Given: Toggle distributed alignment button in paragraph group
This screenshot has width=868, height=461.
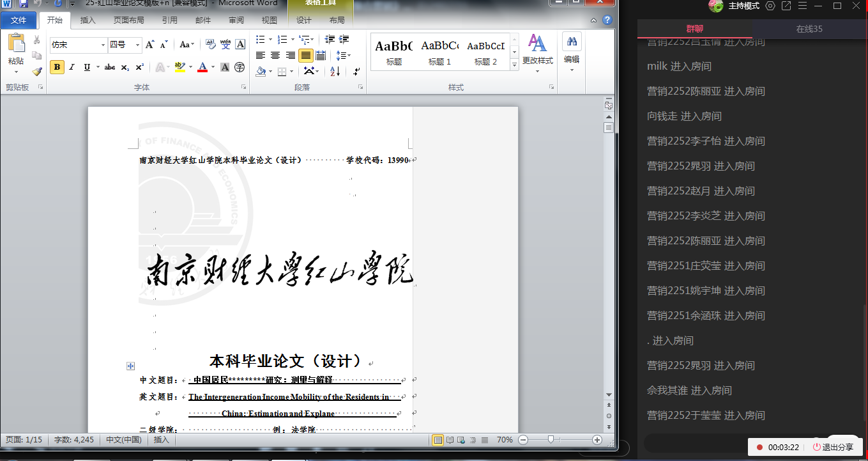Looking at the screenshot, I should tap(321, 56).
